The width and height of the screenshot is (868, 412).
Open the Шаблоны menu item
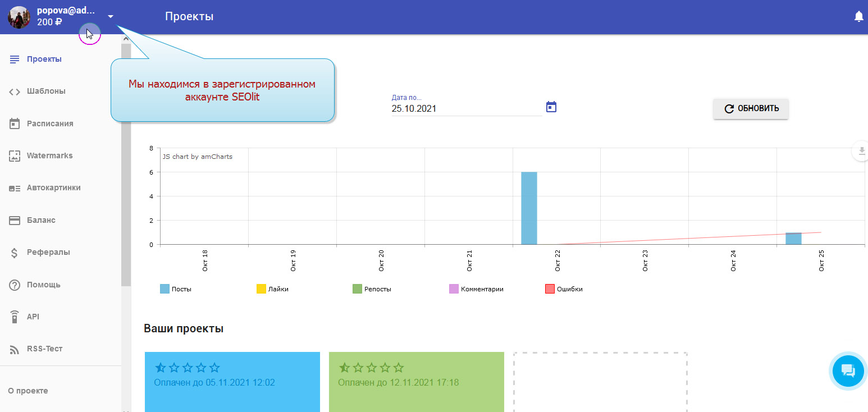click(46, 91)
